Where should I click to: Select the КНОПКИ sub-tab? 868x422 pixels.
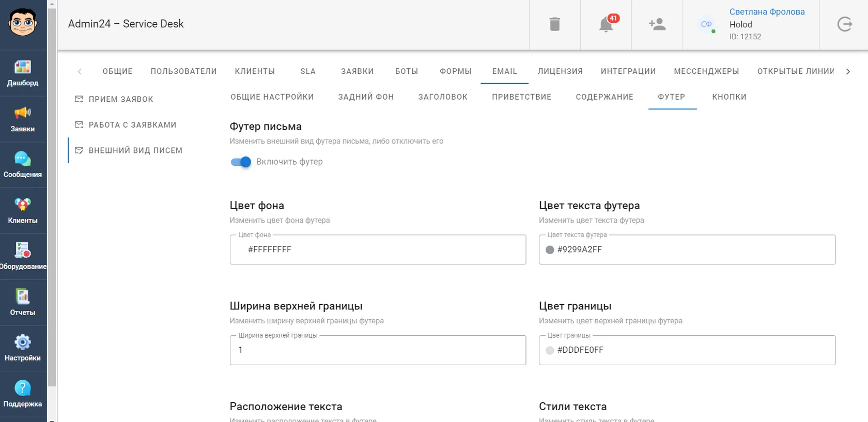pyautogui.click(x=730, y=97)
